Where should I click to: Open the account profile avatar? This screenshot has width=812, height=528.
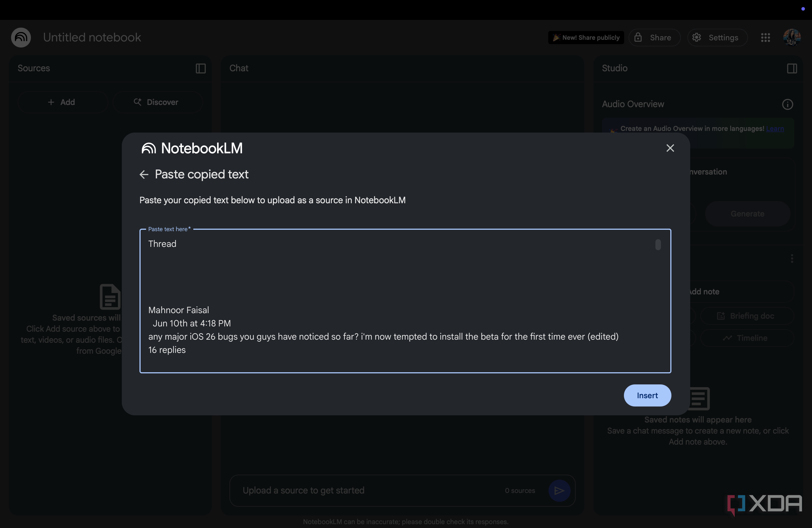(x=792, y=37)
